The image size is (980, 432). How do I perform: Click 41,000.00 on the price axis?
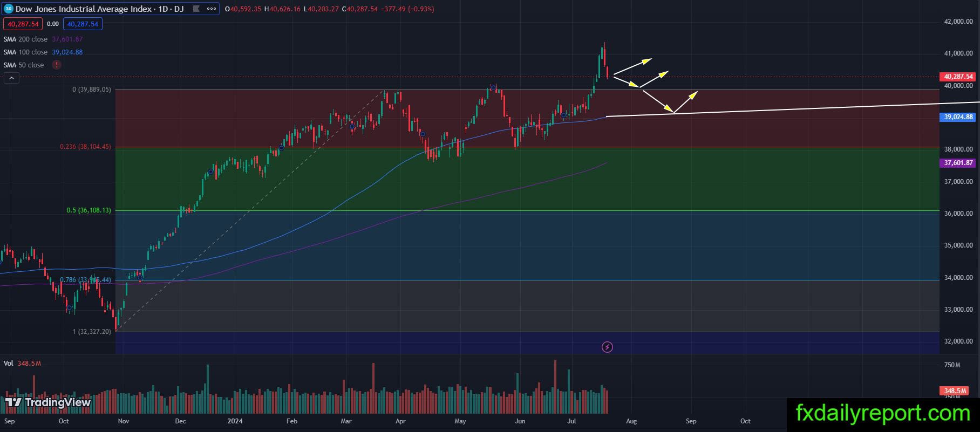coord(958,53)
